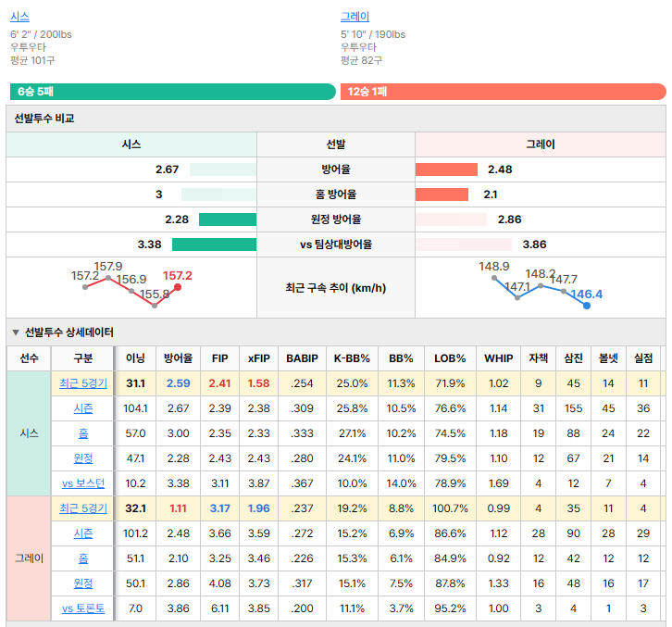The image size is (672, 627).
Task: Click the red 1.11 방어율 value
Action: [x=178, y=508]
